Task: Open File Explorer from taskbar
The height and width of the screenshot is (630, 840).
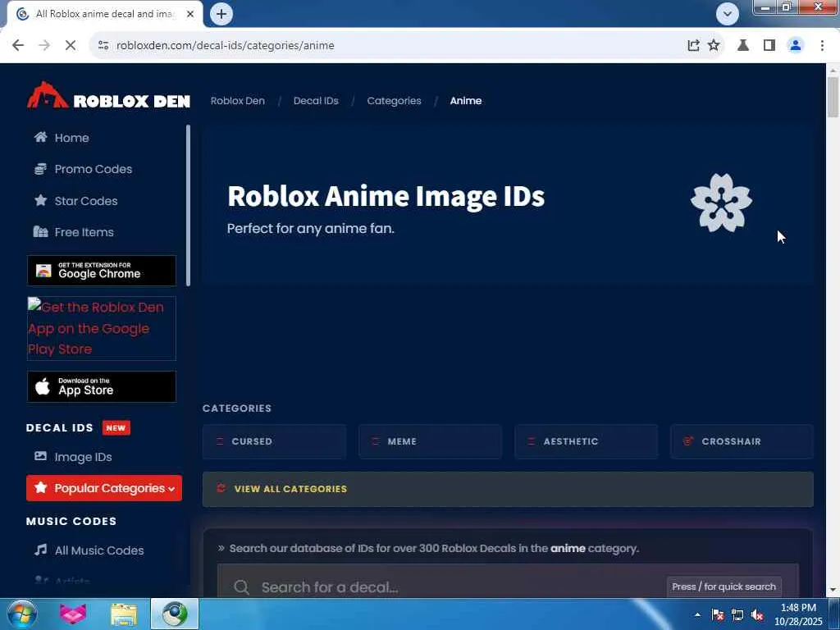Action: tap(124, 614)
